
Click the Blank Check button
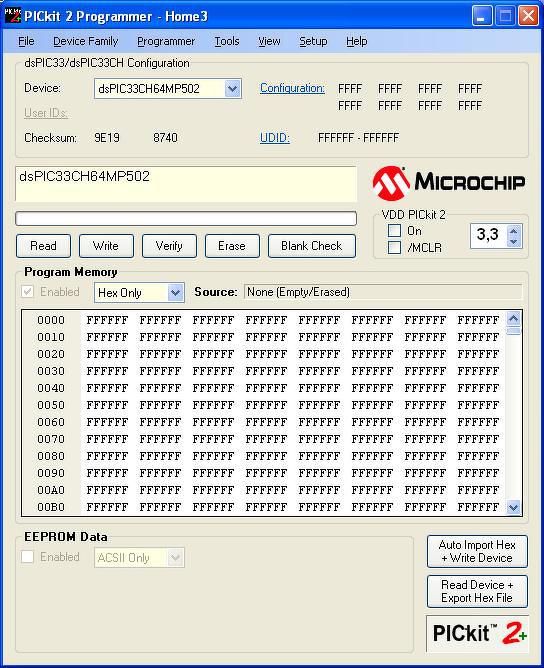pos(312,246)
